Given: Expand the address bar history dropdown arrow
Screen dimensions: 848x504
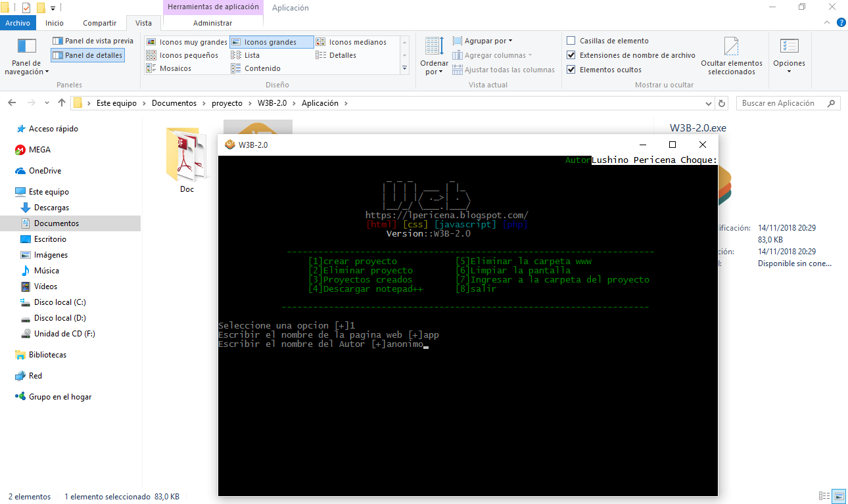Looking at the screenshot, I should 708,103.
